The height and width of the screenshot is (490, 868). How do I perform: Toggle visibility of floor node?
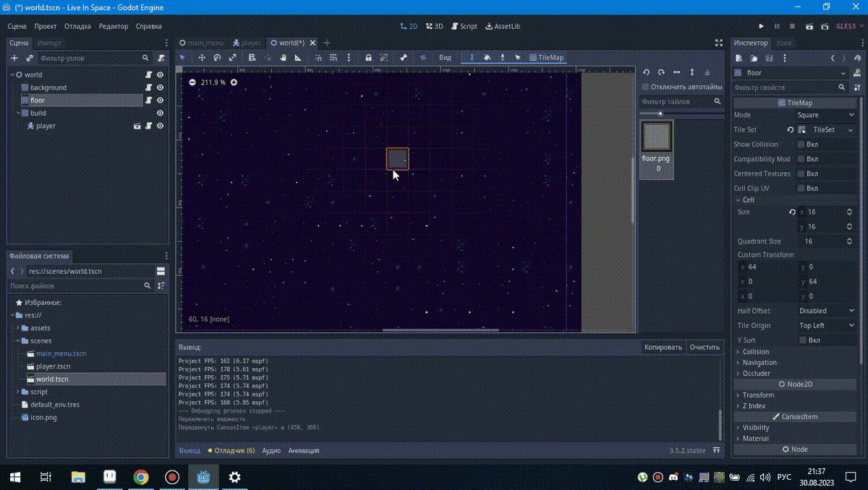[x=160, y=100]
